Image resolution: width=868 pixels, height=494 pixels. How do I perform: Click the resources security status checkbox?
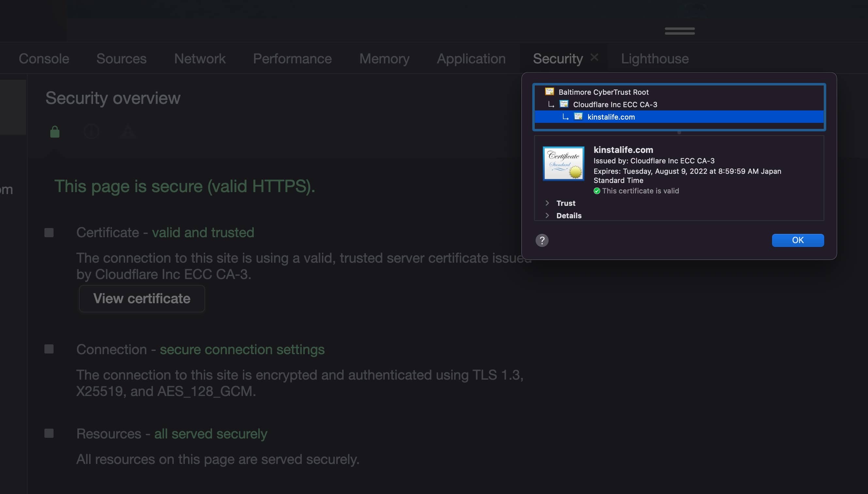(49, 433)
